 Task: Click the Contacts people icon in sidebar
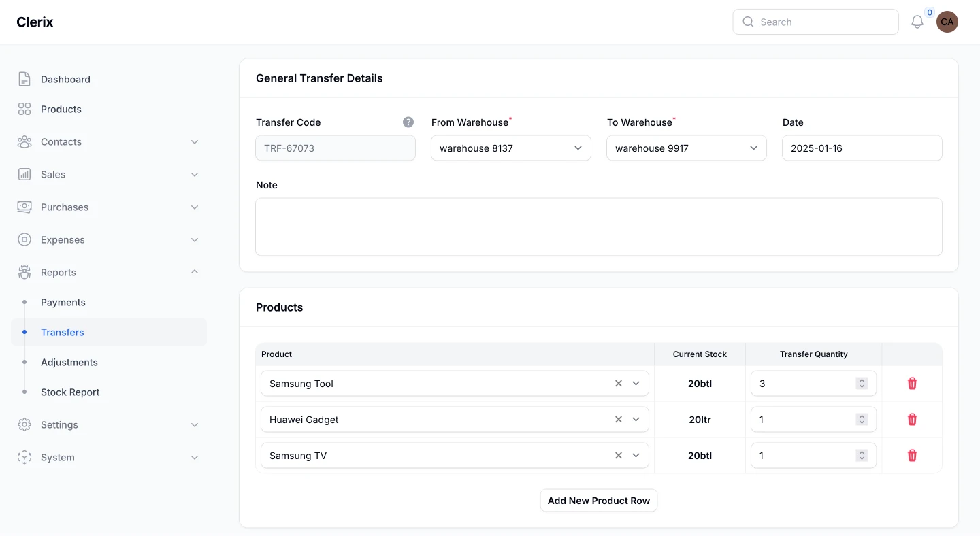pyautogui.click(x=24, y=141)
